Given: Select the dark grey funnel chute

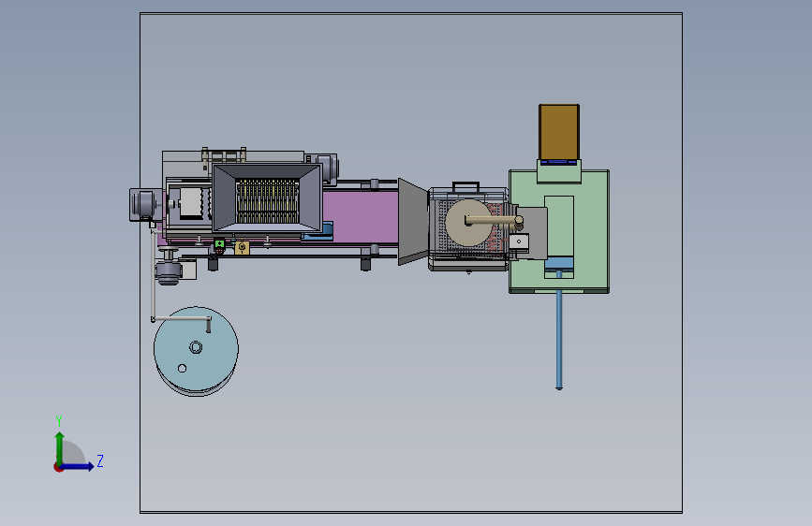Looking at the screenshot, I should tap(413, 222).
